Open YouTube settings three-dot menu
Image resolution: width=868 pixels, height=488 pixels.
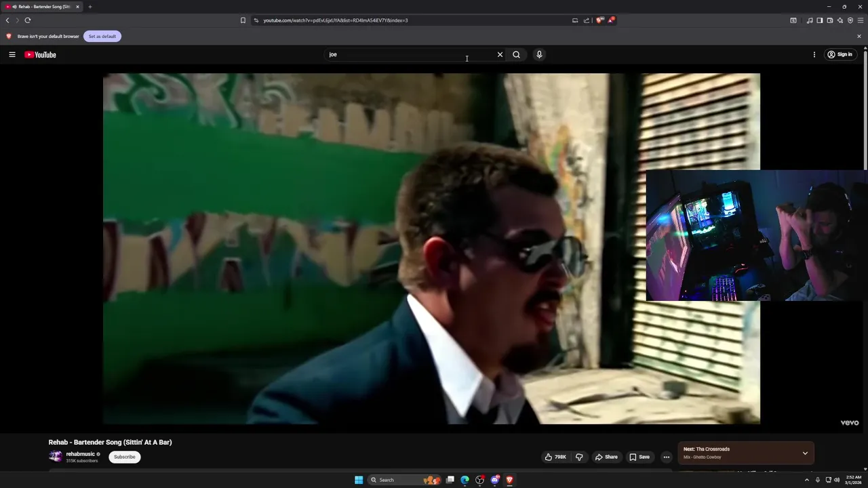click(814, 55)
